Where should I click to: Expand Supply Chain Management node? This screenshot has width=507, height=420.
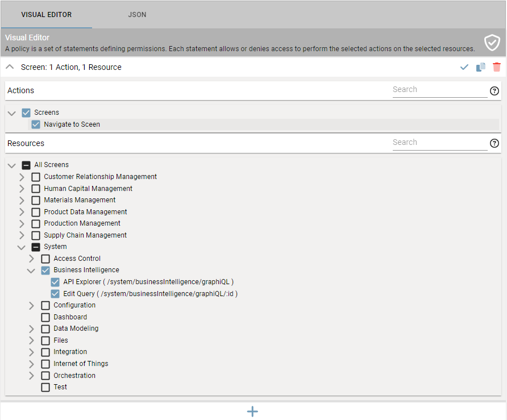tap(22, 235)
